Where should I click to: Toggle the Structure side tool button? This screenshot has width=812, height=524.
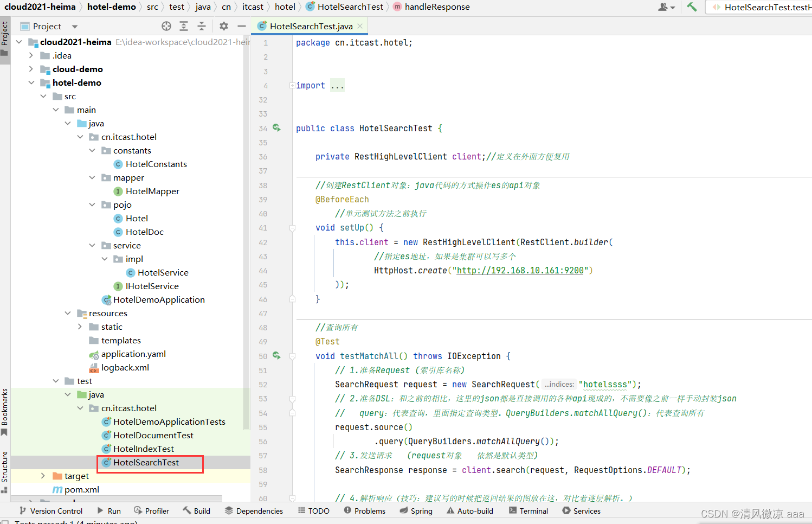[x=5, y=472]
